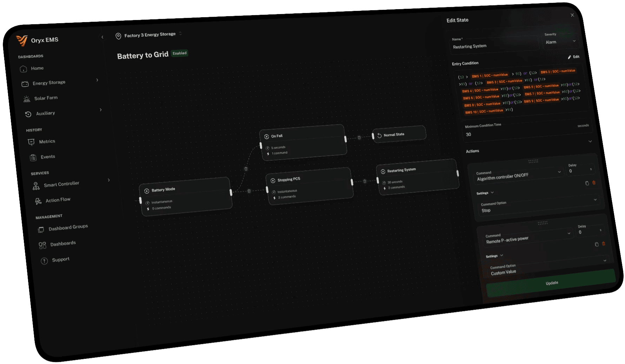The width and height of the screenshot is (625, 364).
Task: Click the Auxiliary sidebar icon
Action: (28, 114)
